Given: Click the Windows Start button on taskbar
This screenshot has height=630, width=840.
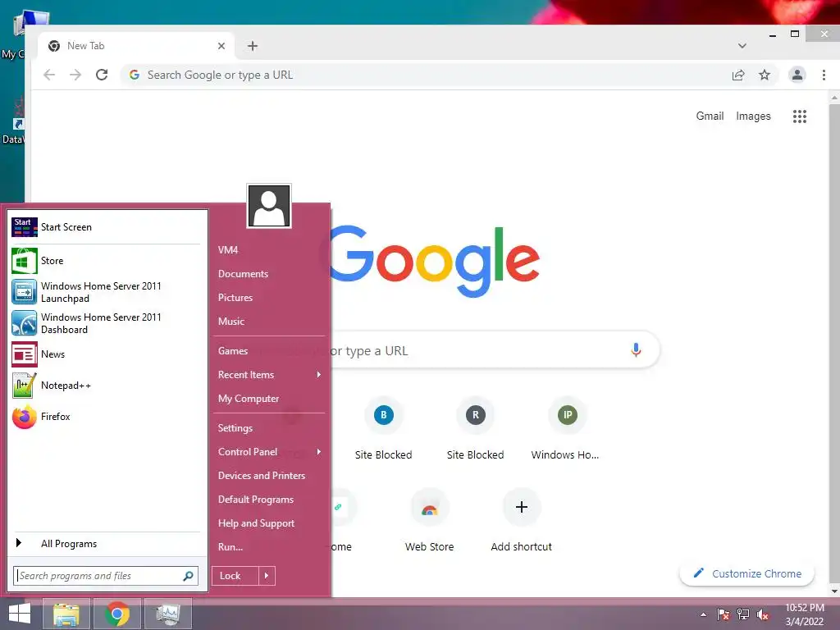Looking at the screenshot, I should click(20, 614).
